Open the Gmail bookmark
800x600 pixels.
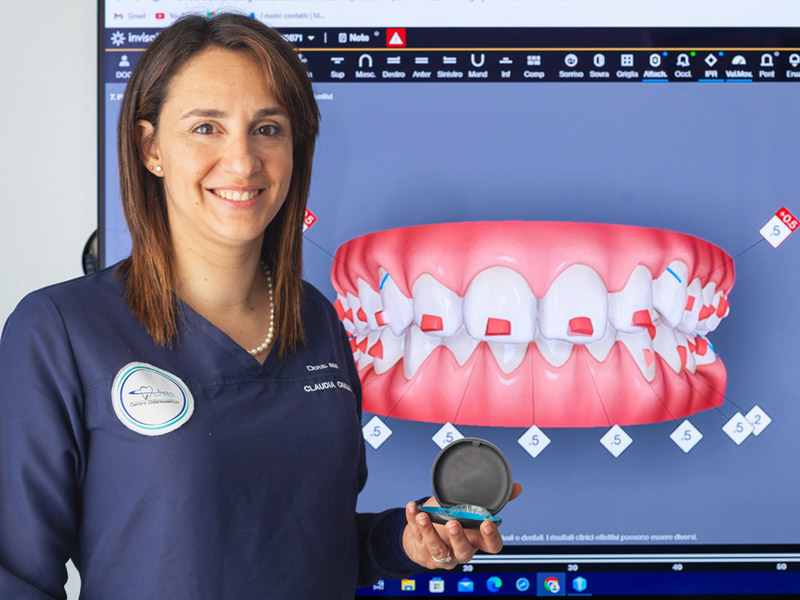[x=130, y=16]
